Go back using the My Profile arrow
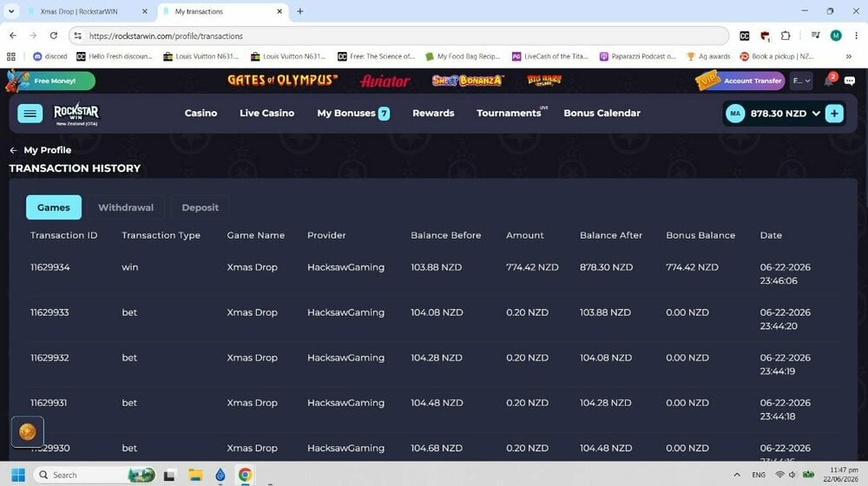The height and width of the screenshot is (486, 868). point(13,150)
